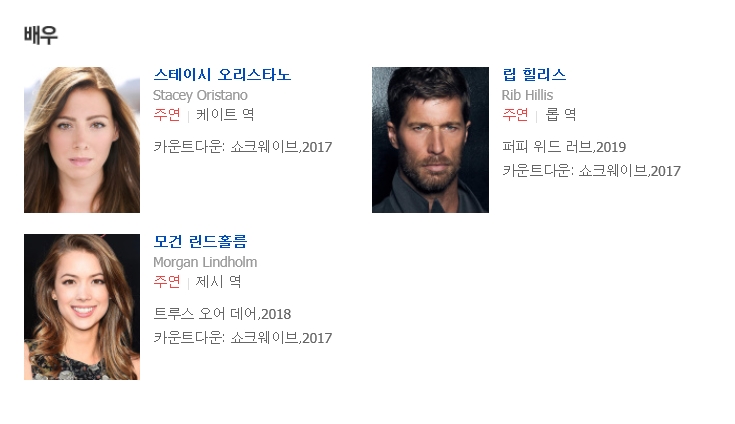This screenshot has height=424, width=735.
Task: Click the 모건 린드홀름 name link
Action: click(x=200, y=242)
